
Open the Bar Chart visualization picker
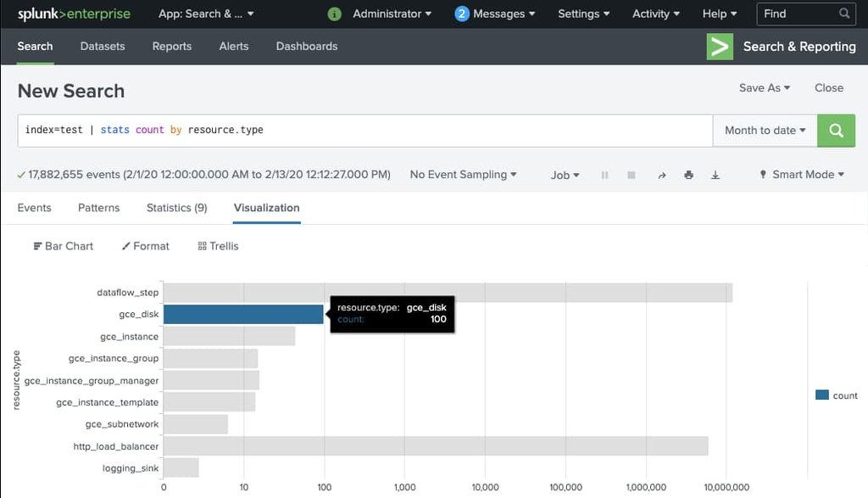tap(63, 246)
